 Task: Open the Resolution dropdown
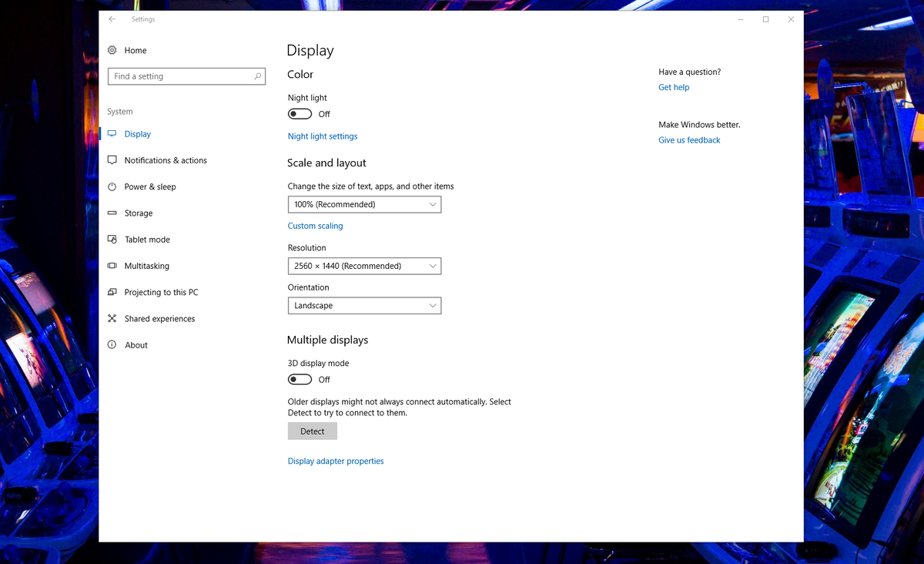364,265
